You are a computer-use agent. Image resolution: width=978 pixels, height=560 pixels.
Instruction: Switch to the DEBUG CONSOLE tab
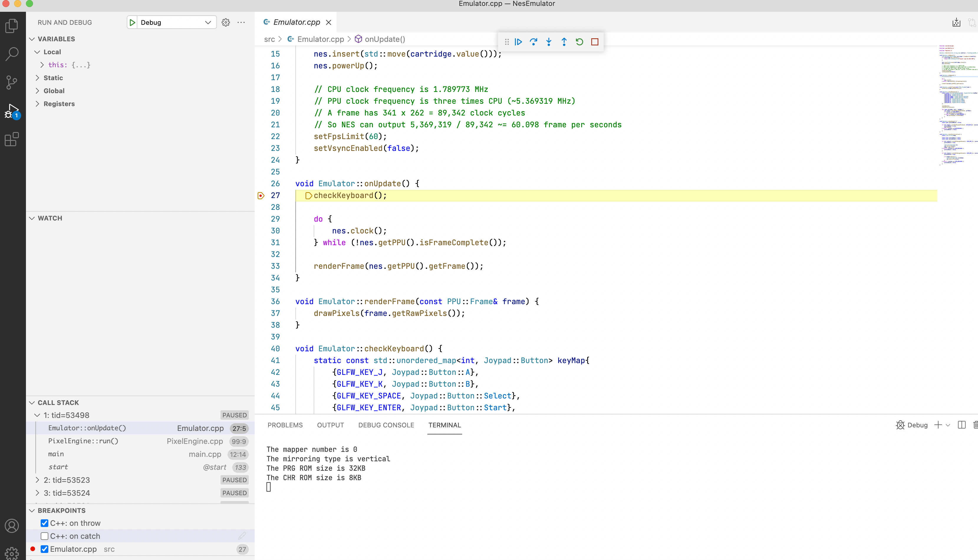(386, 425)
